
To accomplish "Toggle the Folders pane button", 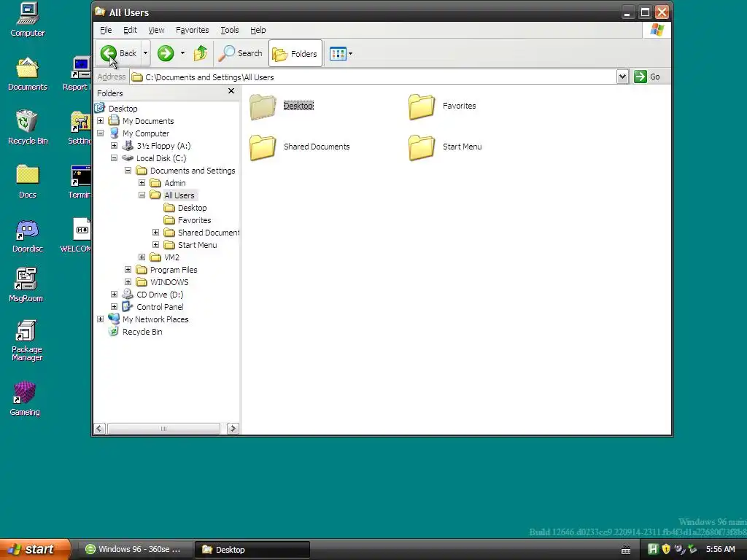I will point(295,53).
